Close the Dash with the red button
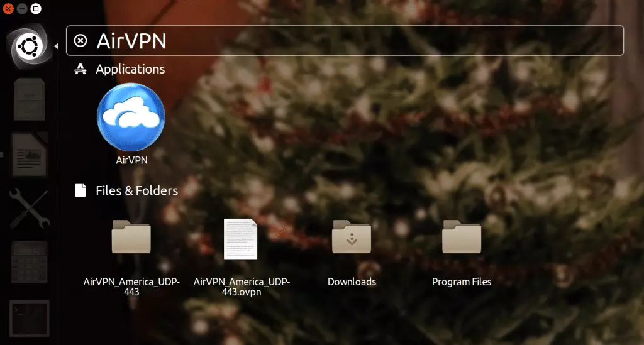 (x=8, y=8)
